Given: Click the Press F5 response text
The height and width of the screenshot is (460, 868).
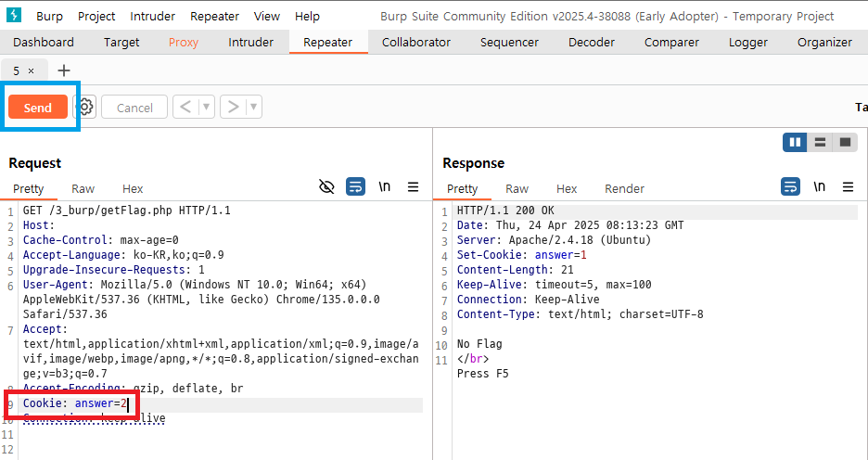Looking at the screenshot, I should pyautogui.click(x=483, y=374).
